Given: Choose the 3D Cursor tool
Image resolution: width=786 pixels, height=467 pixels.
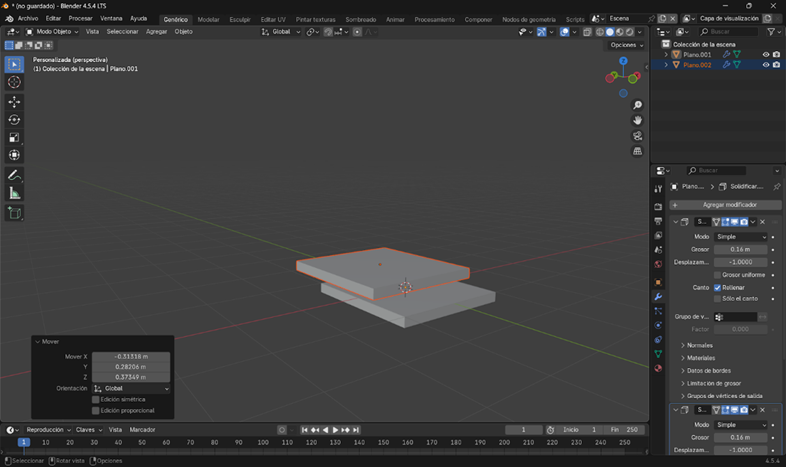Looking at the screenshot, I should 14,82.
